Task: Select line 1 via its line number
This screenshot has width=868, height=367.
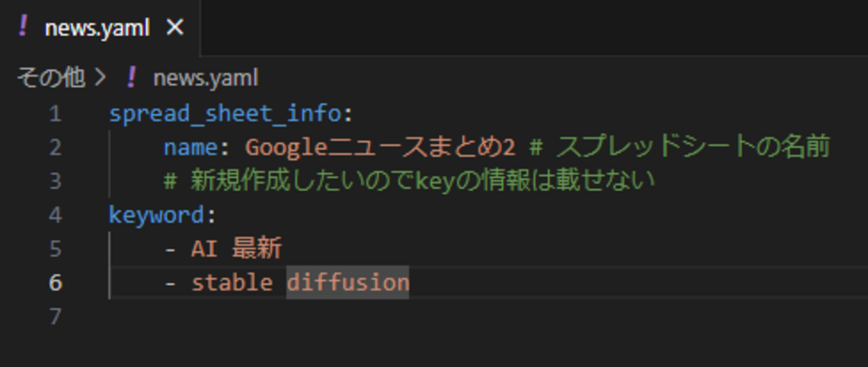Action: click(55, 114)
